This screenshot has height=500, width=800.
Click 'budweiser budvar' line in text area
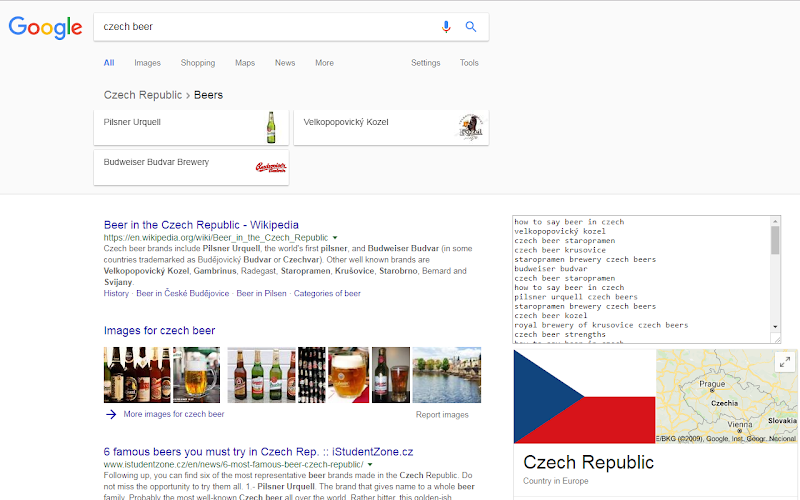pyautogui.click(x=551, y=269)
